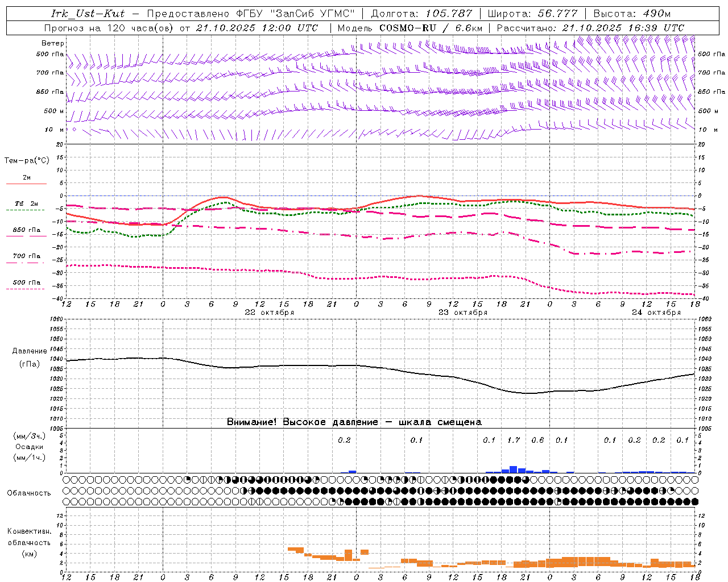Click the 'Облачность' cloudiness label
Screen dimensions: 728x582
[29, 493]
